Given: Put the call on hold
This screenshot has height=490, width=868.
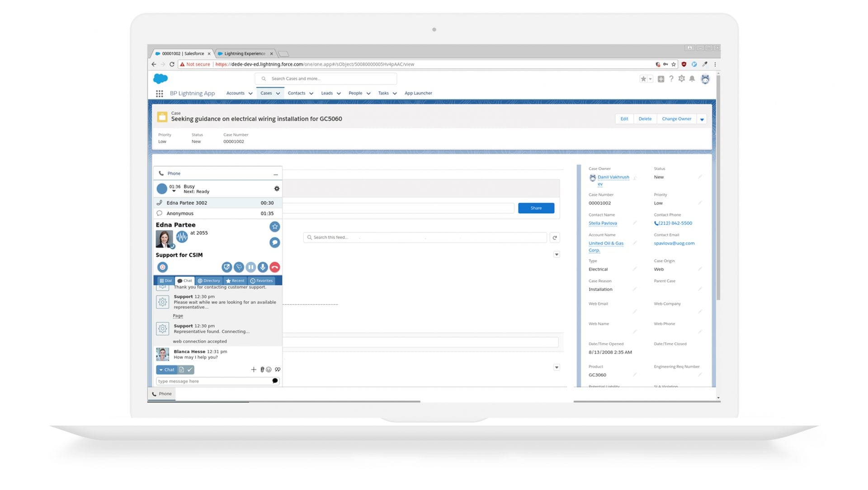Looking at the screenshot, I should [x=251, y=267].
